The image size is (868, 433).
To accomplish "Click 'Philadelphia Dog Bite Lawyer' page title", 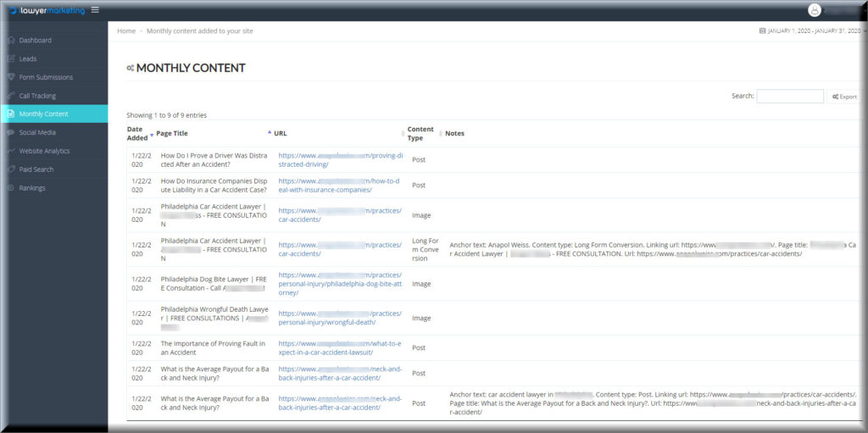I will pyautogui.click(x=214, y=284).
